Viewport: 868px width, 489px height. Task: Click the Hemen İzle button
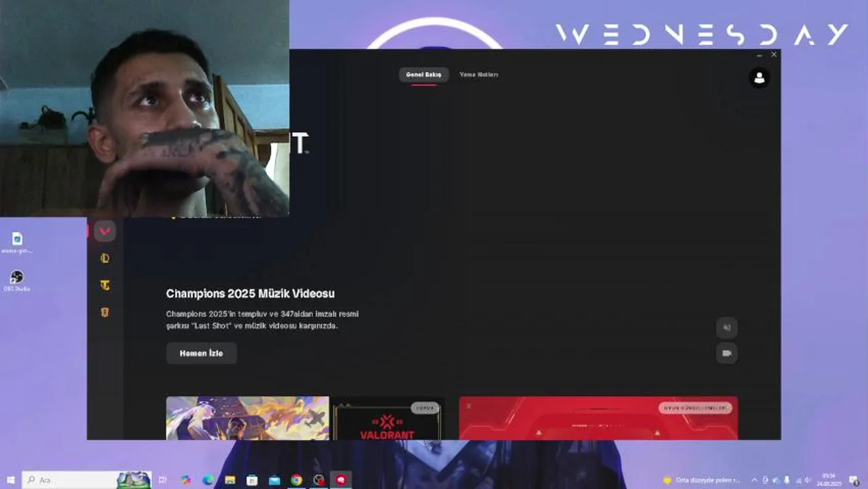coord(201,353)
